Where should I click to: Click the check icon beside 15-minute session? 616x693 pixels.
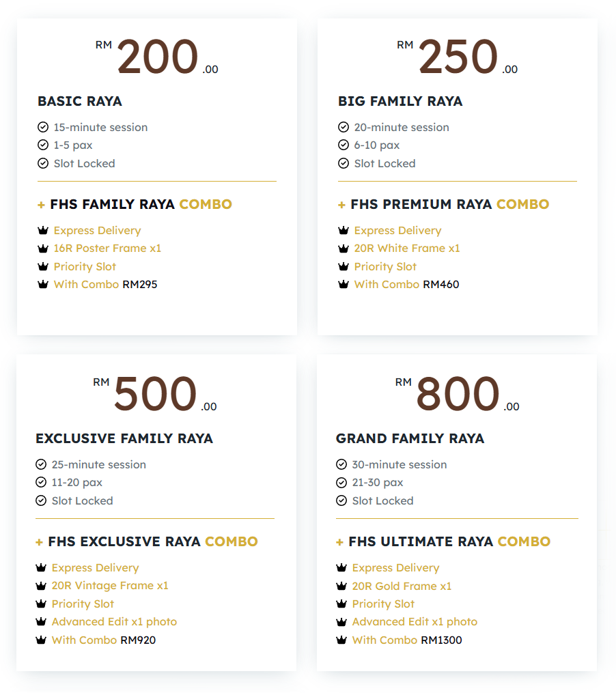click(x=43, y=127)
